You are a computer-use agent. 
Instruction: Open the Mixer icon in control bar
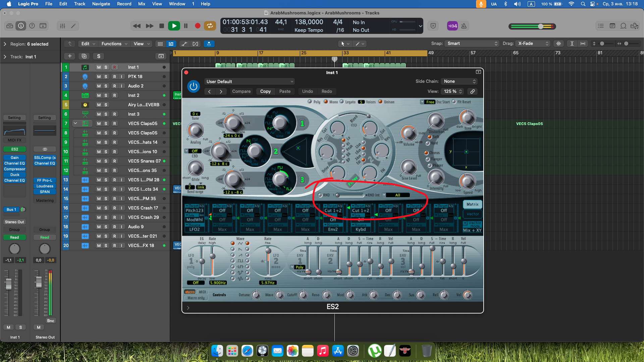click(x=63, y=26)
